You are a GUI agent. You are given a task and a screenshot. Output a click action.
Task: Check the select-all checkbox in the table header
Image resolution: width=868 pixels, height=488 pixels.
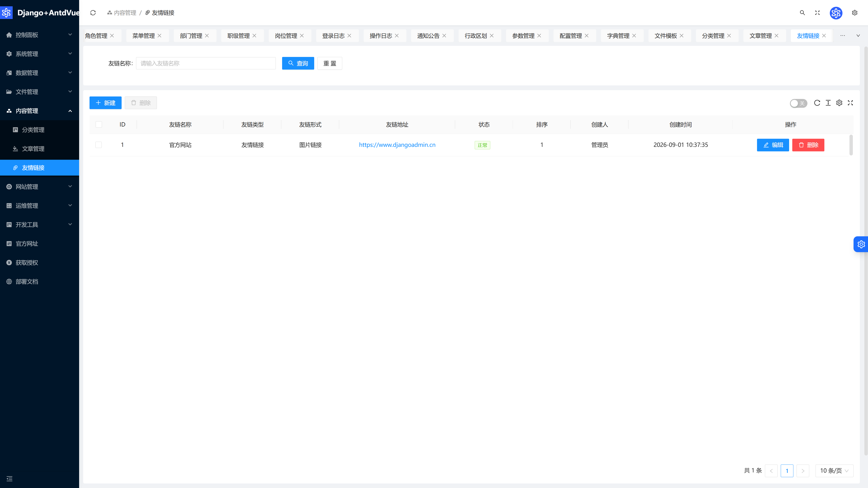pos(99,125)
